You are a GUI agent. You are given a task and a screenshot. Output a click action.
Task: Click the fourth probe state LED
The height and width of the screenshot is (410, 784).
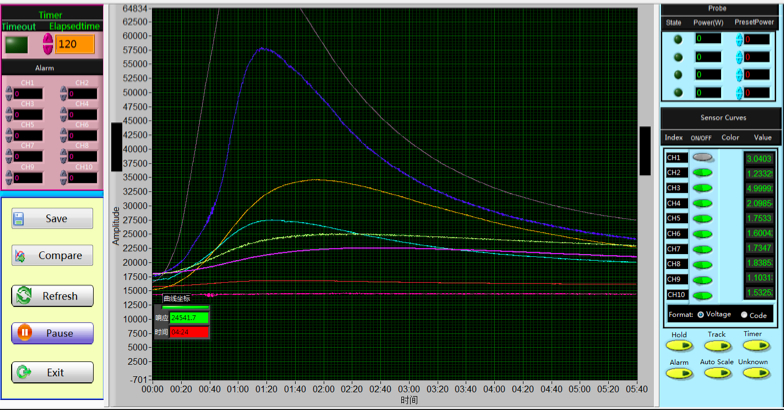tap(678, 92)
